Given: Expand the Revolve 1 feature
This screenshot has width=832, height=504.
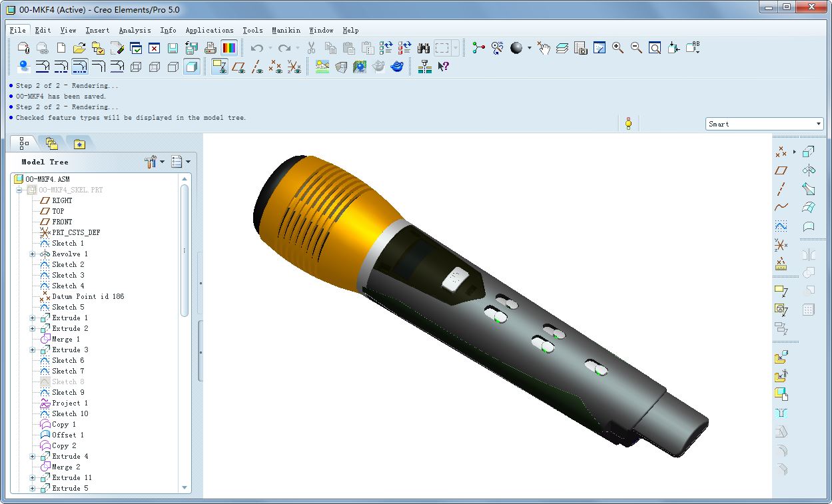Looking at the screenshot, I should 33,254.
